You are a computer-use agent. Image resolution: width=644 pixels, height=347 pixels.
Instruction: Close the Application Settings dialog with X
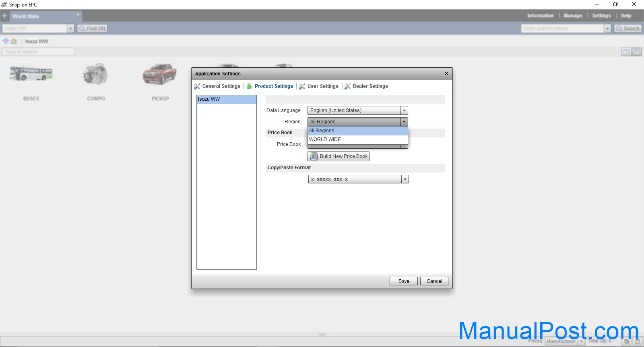446,74
